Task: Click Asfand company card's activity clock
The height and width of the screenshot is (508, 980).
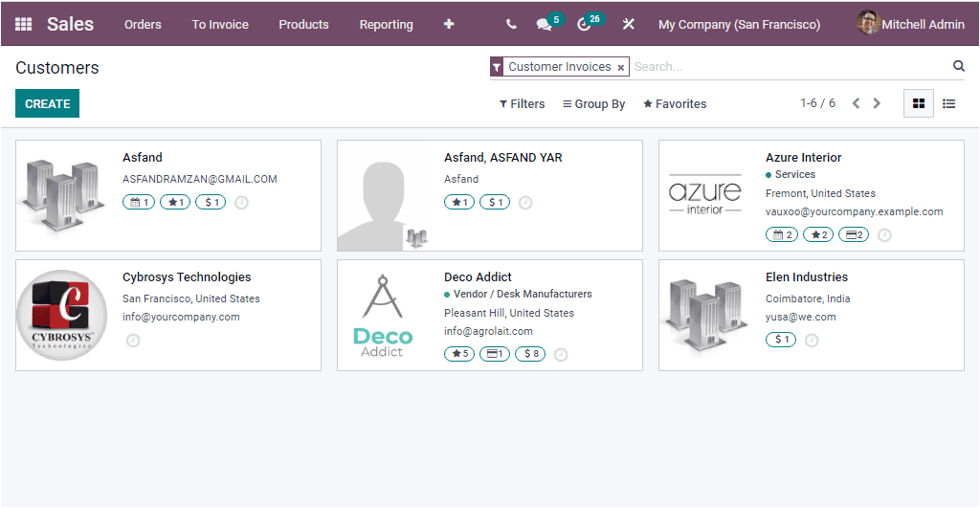Action: [x=241, y=203]
